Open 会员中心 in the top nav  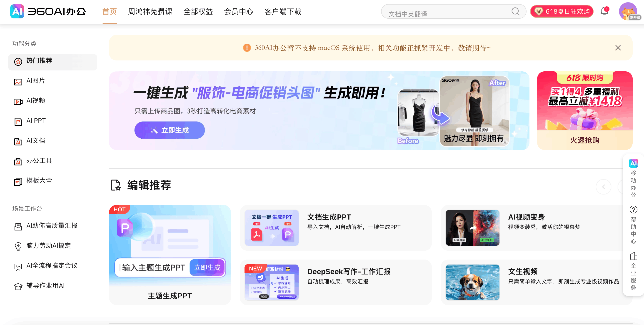pos(239,12)
